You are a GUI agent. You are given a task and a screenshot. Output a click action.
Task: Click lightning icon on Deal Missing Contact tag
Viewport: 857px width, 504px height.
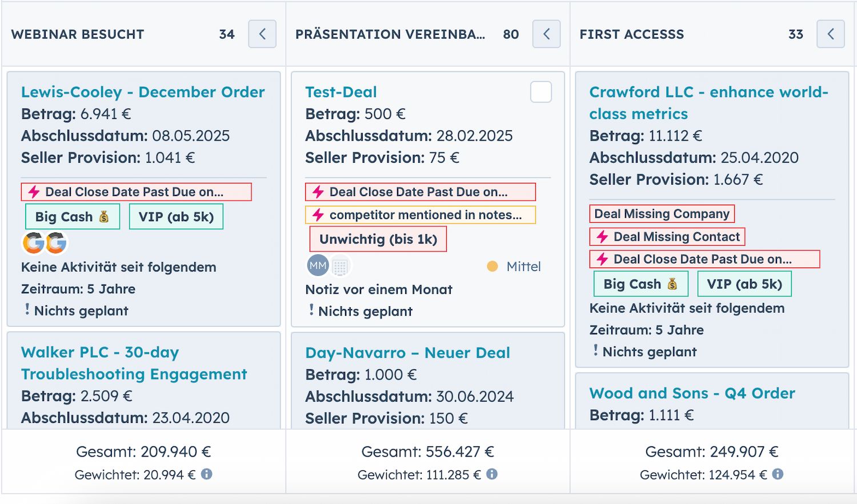(x=602, y=237)
